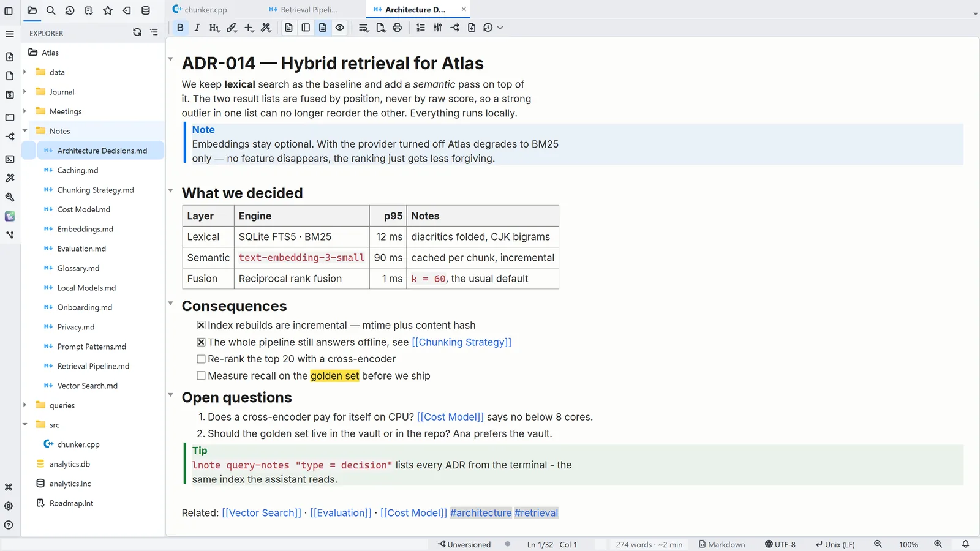980x551 pixels.
Task: Open the toolbar history dropdown chevron
Action: 500,28
